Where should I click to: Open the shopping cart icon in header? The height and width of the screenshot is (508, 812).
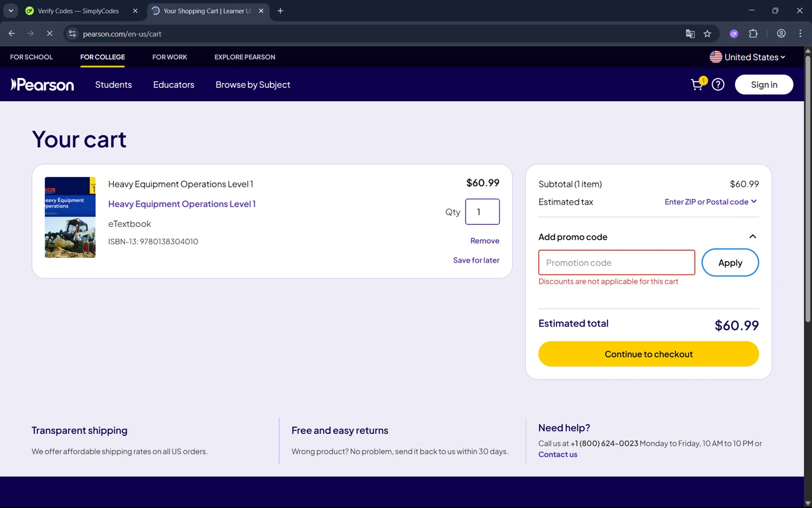[x=698, y=84]
